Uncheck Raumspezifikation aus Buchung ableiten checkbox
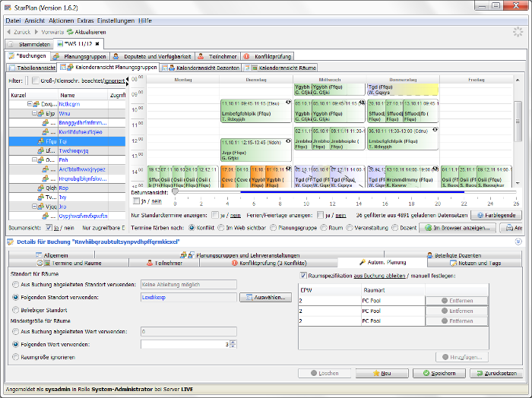This screenshot has width=532, height=398. (303, 276)
